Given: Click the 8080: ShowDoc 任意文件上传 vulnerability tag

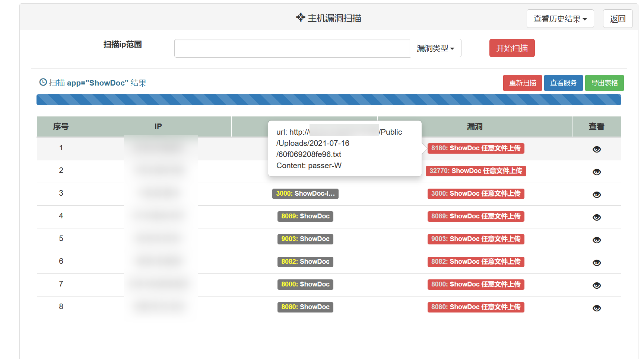Looking at the screenshot, I should (x=476, y=307).
